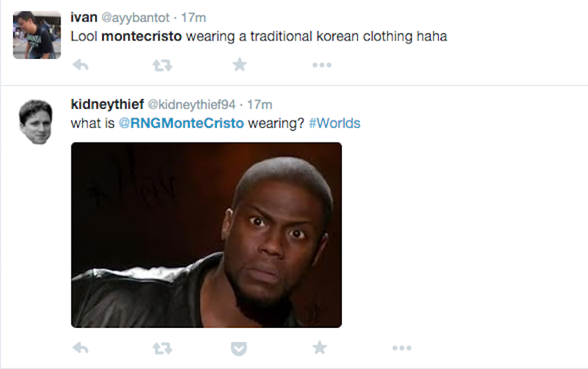Open the #Worlds hashtag
Image resolution: width=588 pixels, height=369 pixels.
click(x=334, y=123)
